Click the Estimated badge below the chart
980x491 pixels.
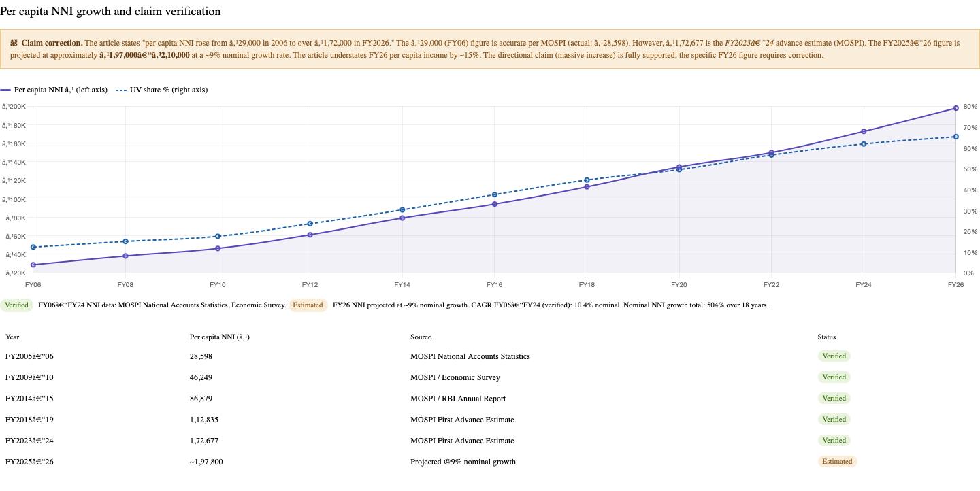click(308, 305)
